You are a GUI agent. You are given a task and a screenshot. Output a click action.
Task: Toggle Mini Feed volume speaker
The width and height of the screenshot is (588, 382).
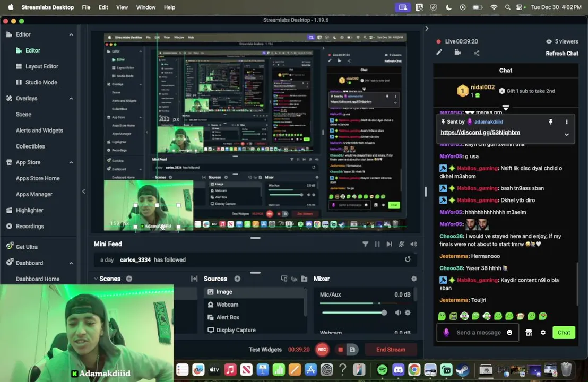[x=413, y=244]
